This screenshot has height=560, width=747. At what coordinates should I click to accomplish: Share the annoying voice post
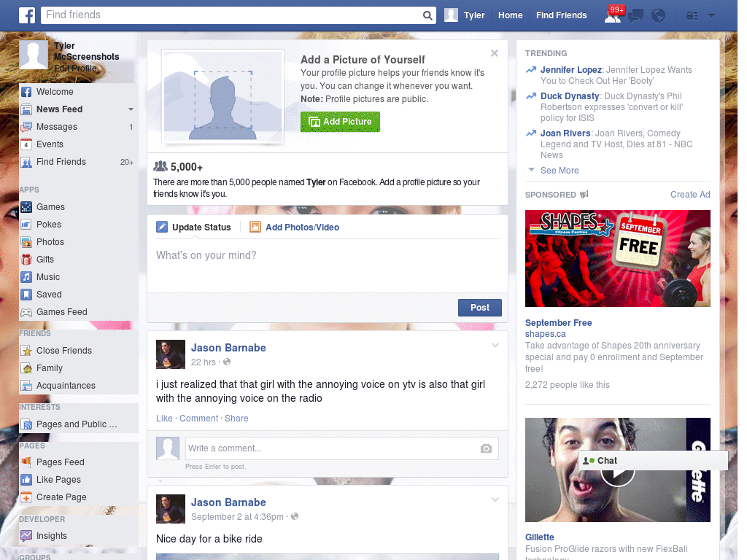pos(236,418)
